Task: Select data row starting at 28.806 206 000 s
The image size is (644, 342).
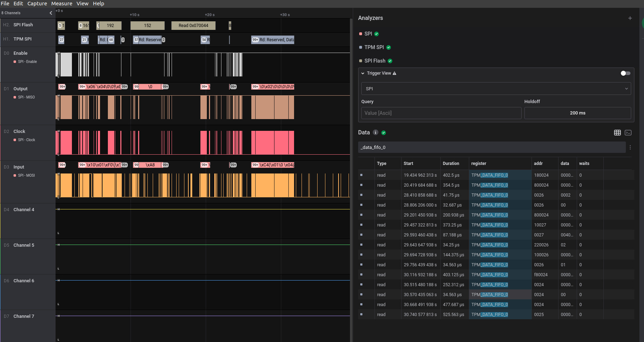Action: pyautogui.click(x=420, y=205)
